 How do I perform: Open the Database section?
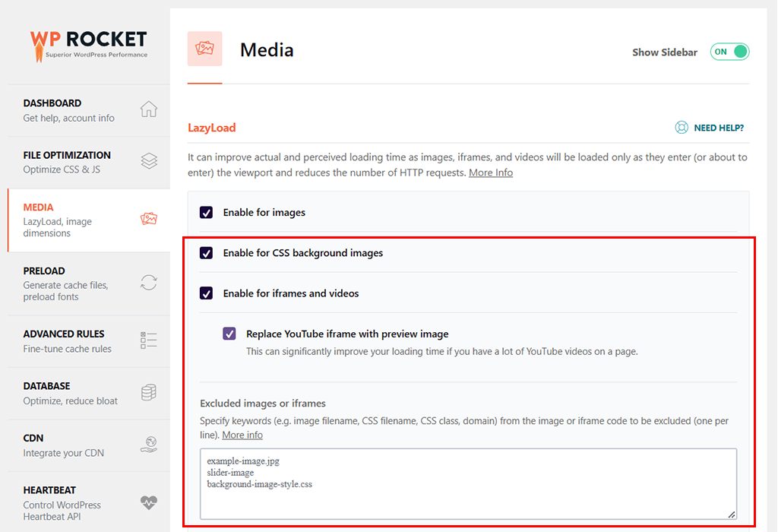tap(89, 394)
